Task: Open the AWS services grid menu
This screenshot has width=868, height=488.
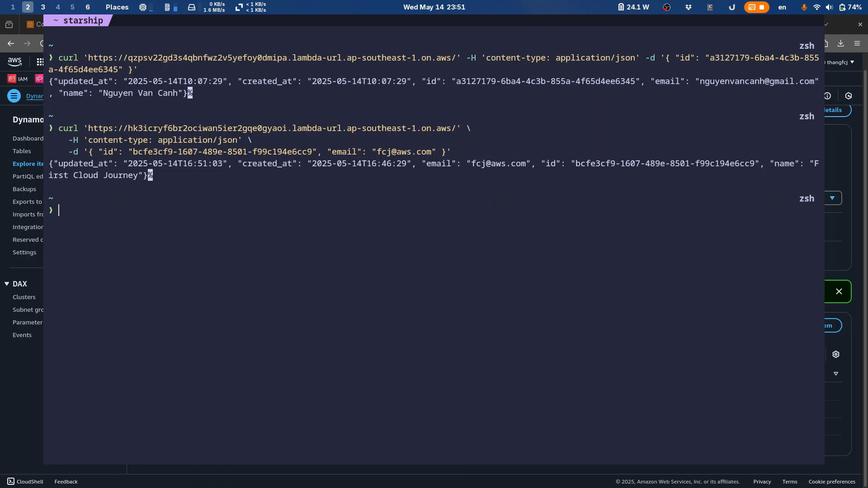Action: point(40,62)
